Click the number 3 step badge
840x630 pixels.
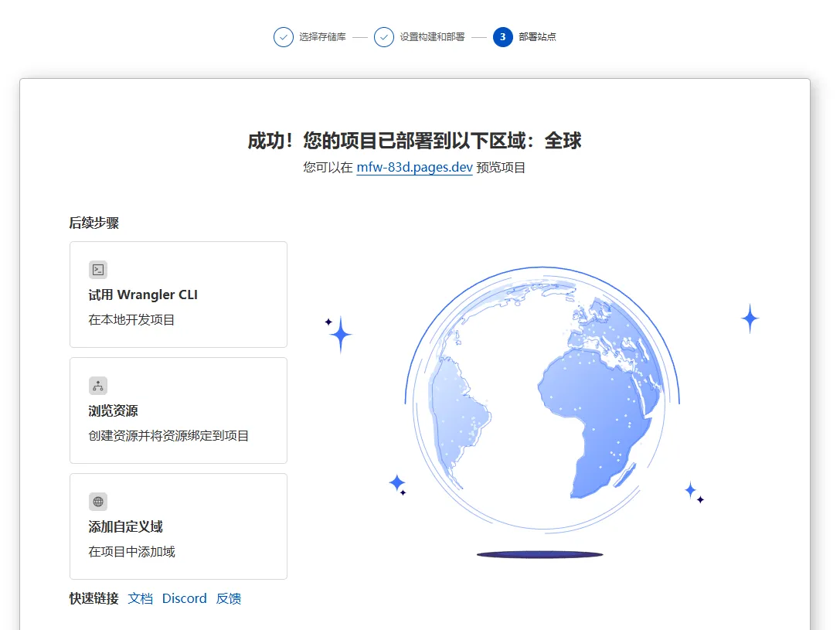(x=503, y=37)
